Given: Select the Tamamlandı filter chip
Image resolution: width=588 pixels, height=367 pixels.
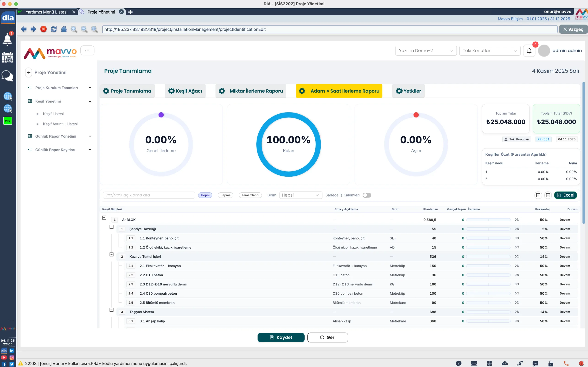Looking at the screenshot, I should tap(250, 195).
